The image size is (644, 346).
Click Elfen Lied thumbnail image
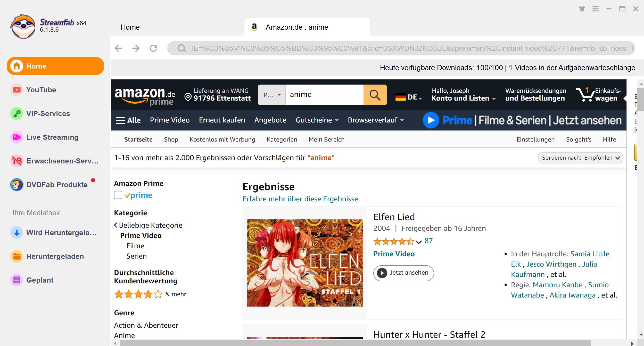point(304,262)
